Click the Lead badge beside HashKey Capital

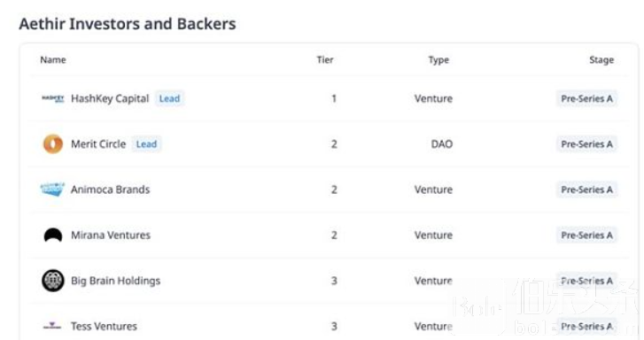click(x=169, y=98)
